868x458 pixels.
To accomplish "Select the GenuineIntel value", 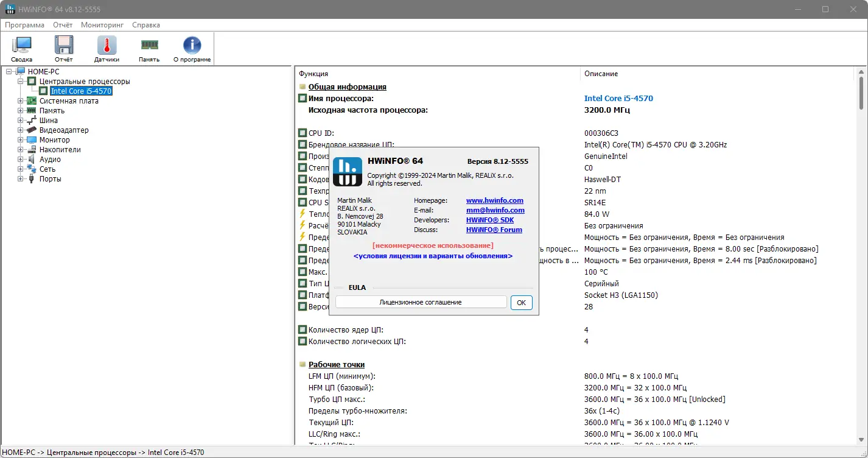I will [x=606, y=157].
